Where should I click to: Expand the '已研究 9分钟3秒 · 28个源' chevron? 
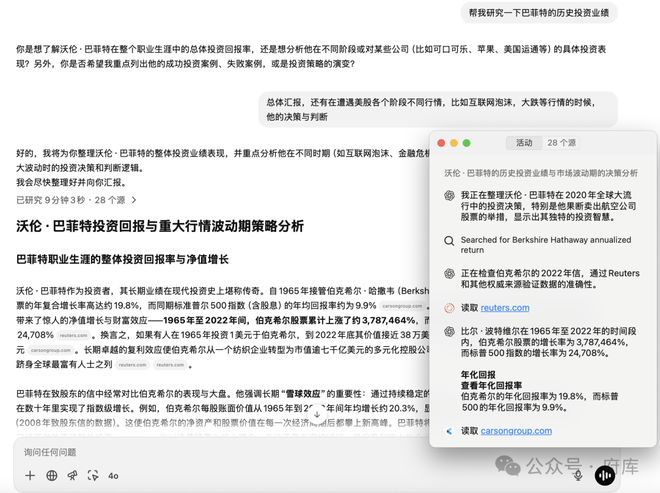pyautogui.click(x=134, y=200)
